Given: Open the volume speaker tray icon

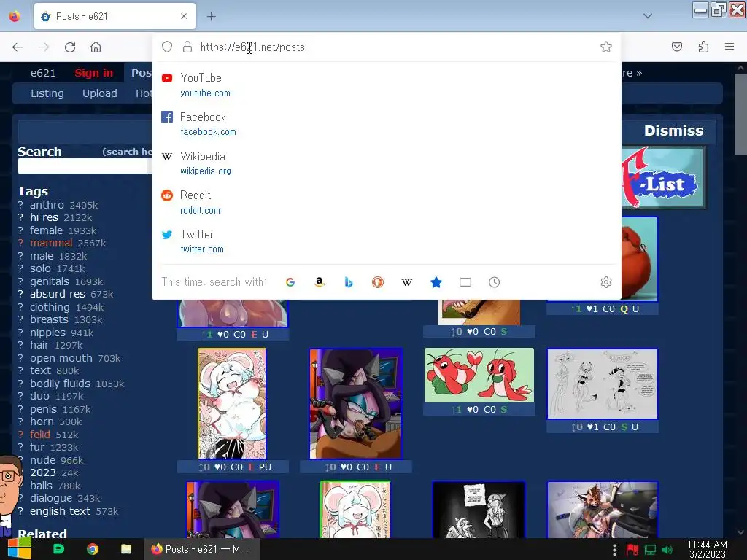Looking at the screenshot, I should point(667,550).
